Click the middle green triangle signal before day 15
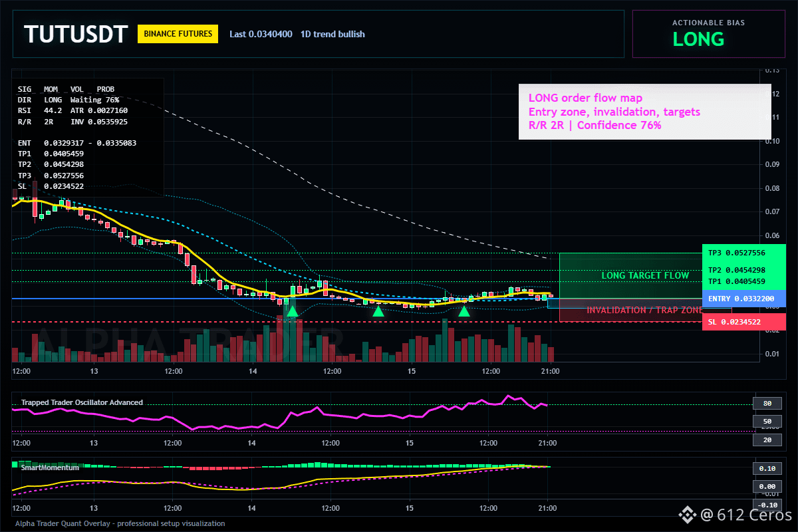Viewport: 798px width, 532px height. [x=378, y=311]
